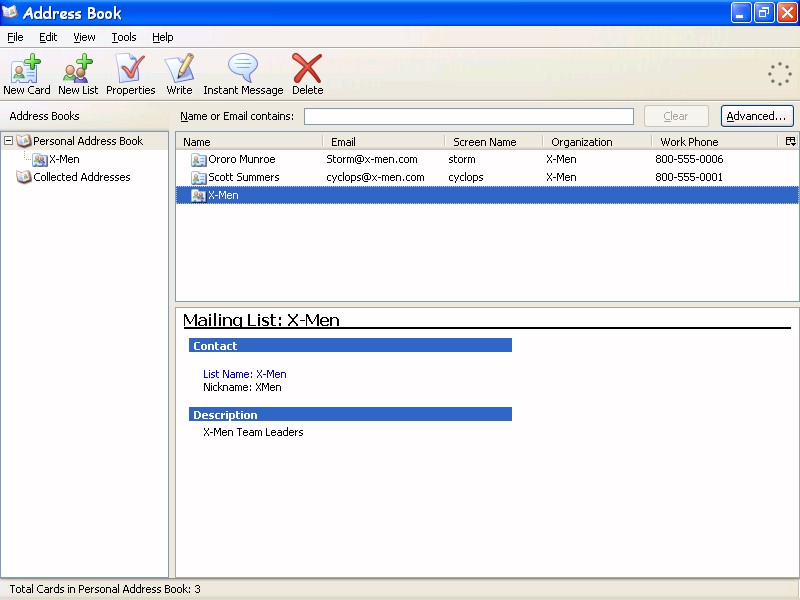Click the New Card toolbar icon

(27, 74)
